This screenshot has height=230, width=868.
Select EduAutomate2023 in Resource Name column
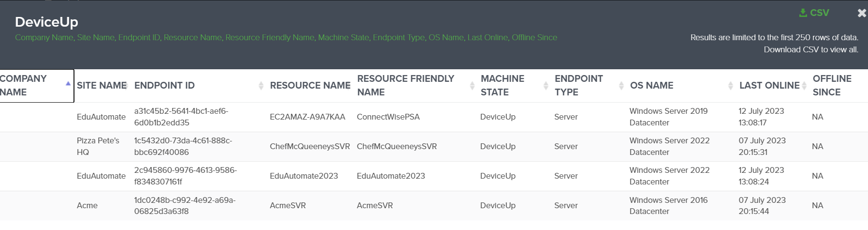click(x=304, y=176)
